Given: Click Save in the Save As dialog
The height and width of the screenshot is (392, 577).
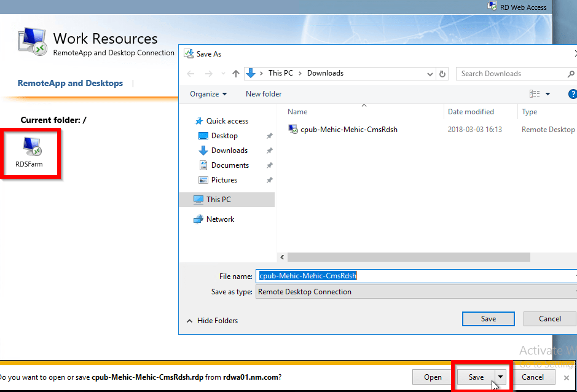Looking at the screenshot, I should (x=488, y=318).
